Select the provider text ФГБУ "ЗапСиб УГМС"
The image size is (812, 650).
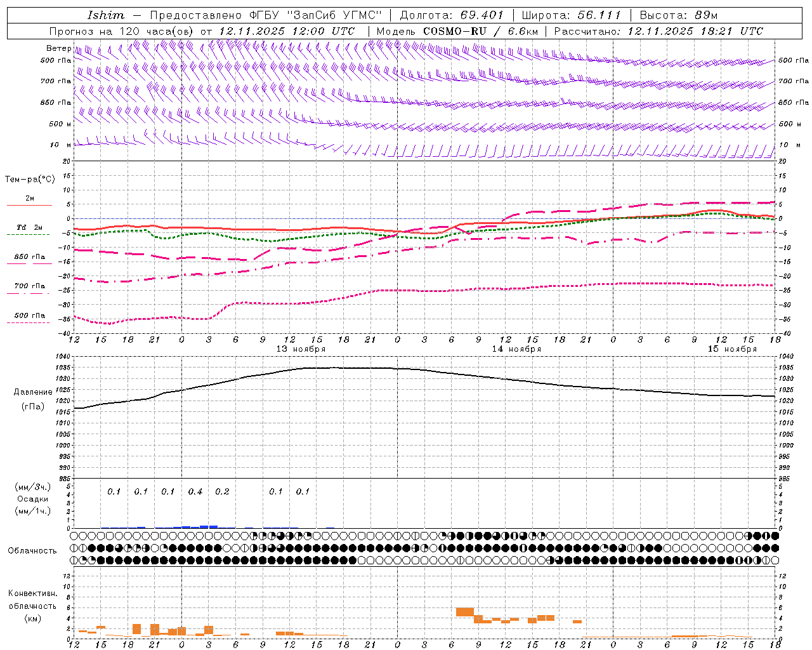pos(315,15)
